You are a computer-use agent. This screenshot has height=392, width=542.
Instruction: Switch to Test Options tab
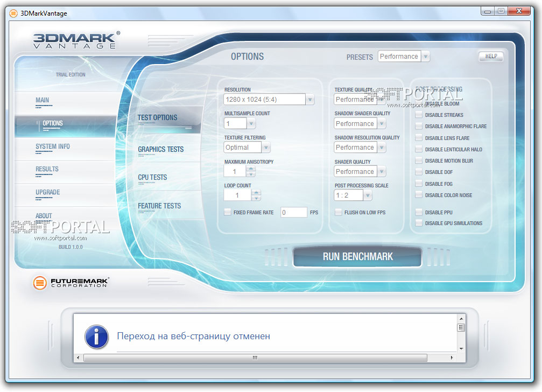coord(157,117)
